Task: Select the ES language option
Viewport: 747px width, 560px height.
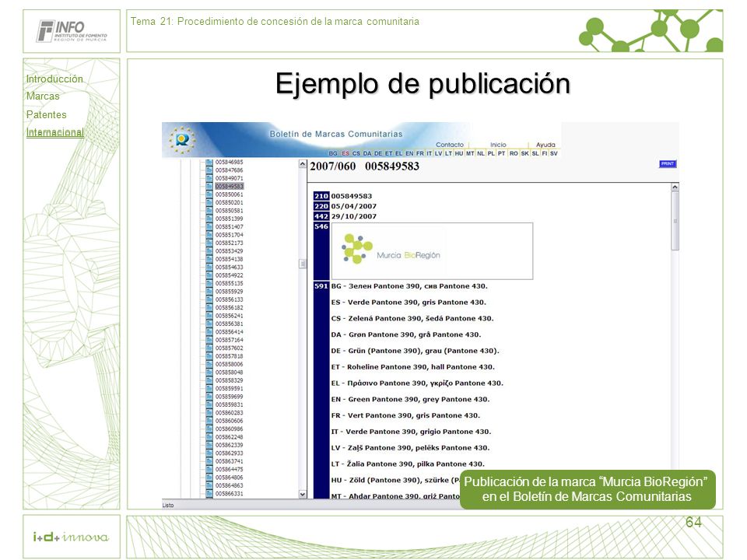Action: pyautogui.click(x=345, y=153)
